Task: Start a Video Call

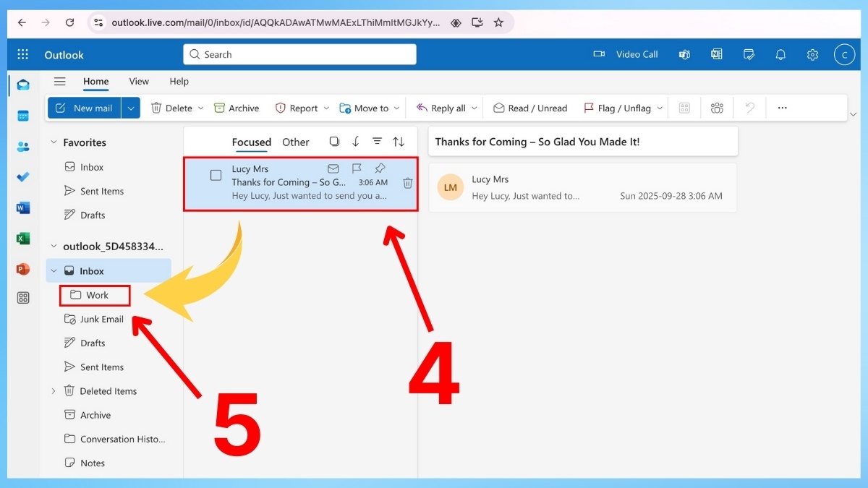Action: tap(626, 55)
